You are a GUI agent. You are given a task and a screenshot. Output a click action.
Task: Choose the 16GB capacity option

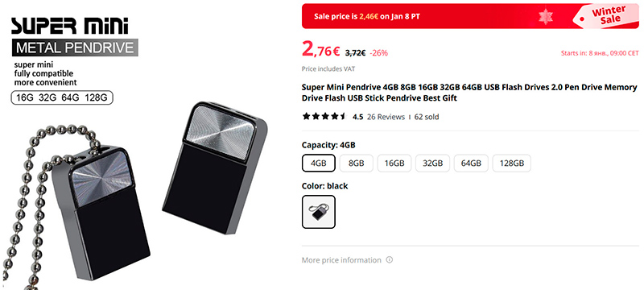(394, 163)
